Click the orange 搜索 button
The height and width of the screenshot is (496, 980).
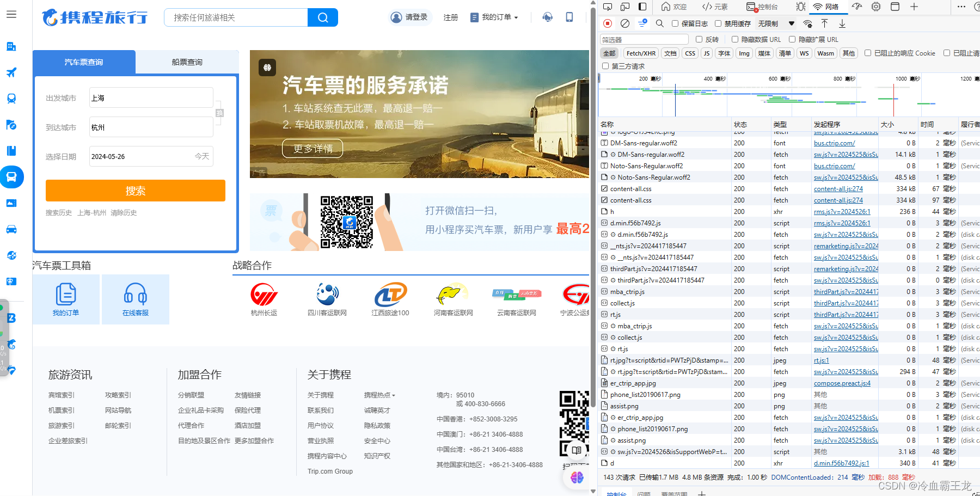click(x=136, y=191)
